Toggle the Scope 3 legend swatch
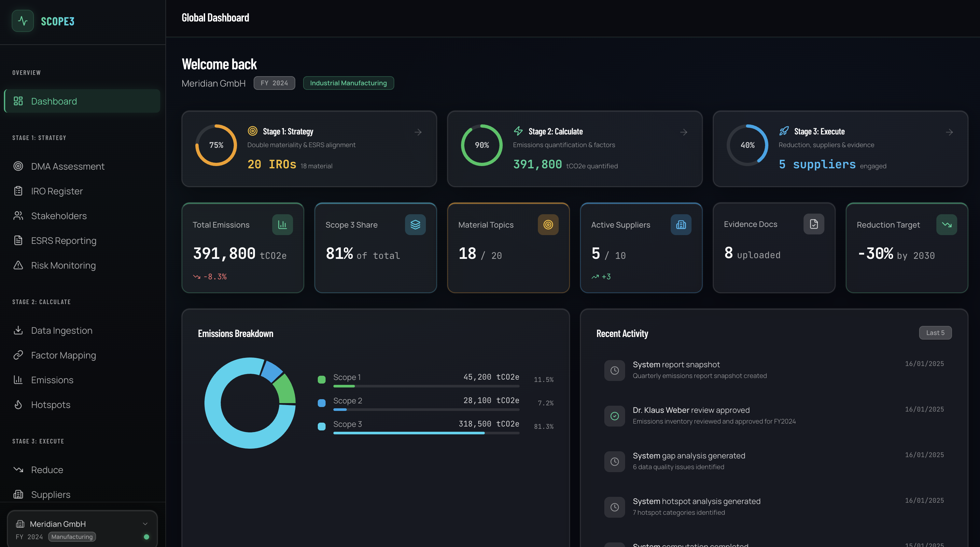Image resolution: width=980 pixels, height=547 pixels. (x=321, y=427)
